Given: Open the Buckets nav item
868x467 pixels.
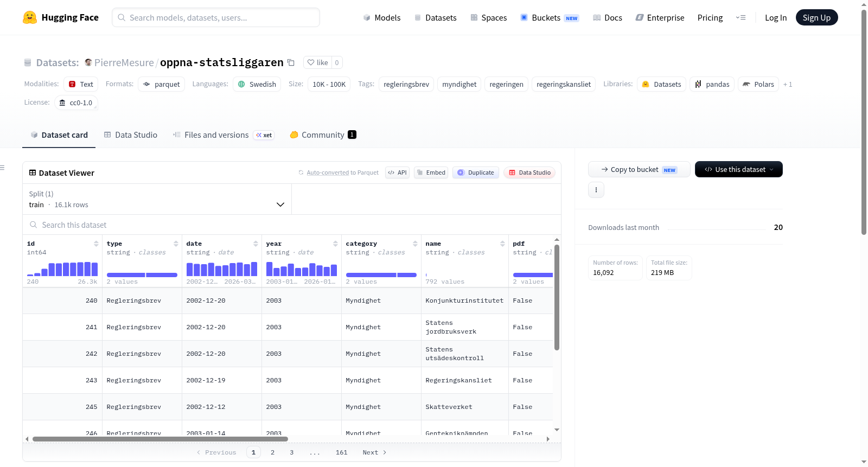Looking at the screenshot, I should pyautogui.click(x=550, y=18).
